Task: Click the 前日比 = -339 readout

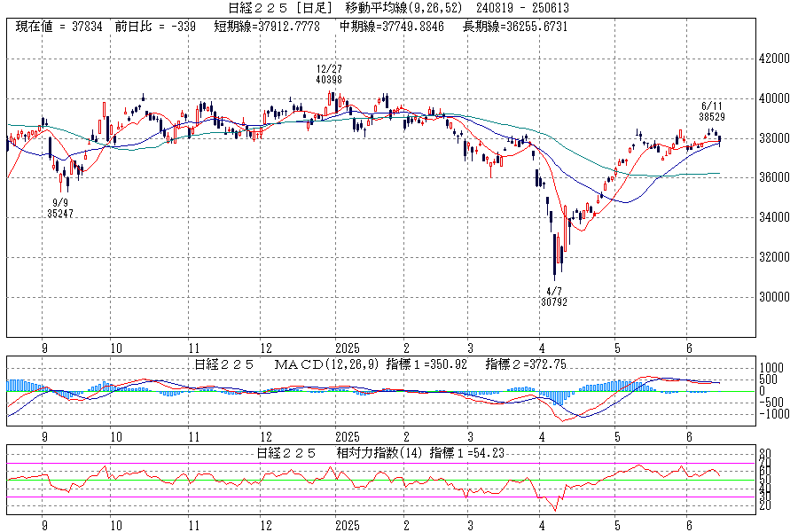Action: click(x=155, y=27)
